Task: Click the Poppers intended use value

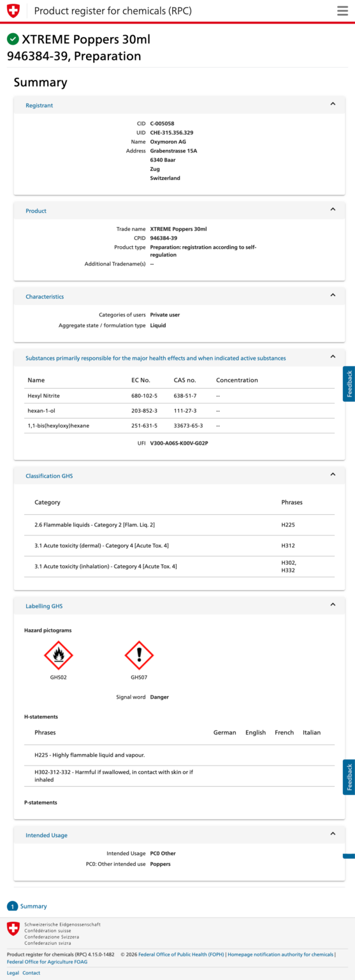Action: (160, 864)
